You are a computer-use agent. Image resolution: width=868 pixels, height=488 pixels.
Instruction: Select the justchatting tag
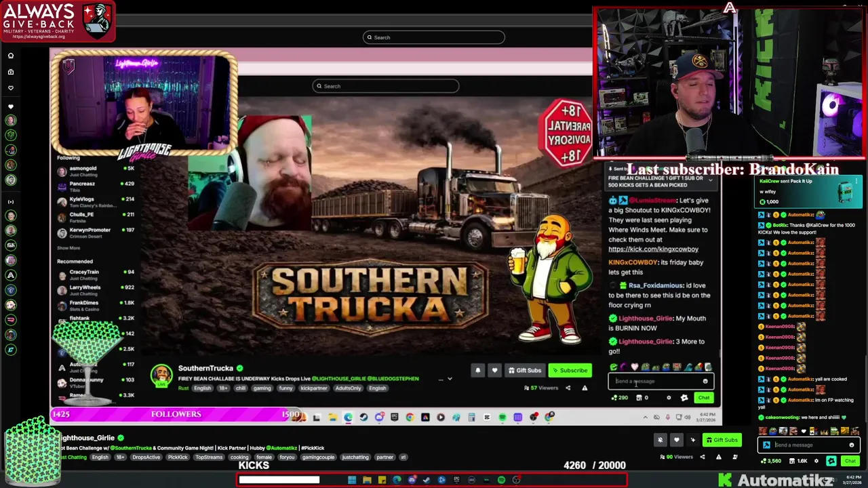355,457
